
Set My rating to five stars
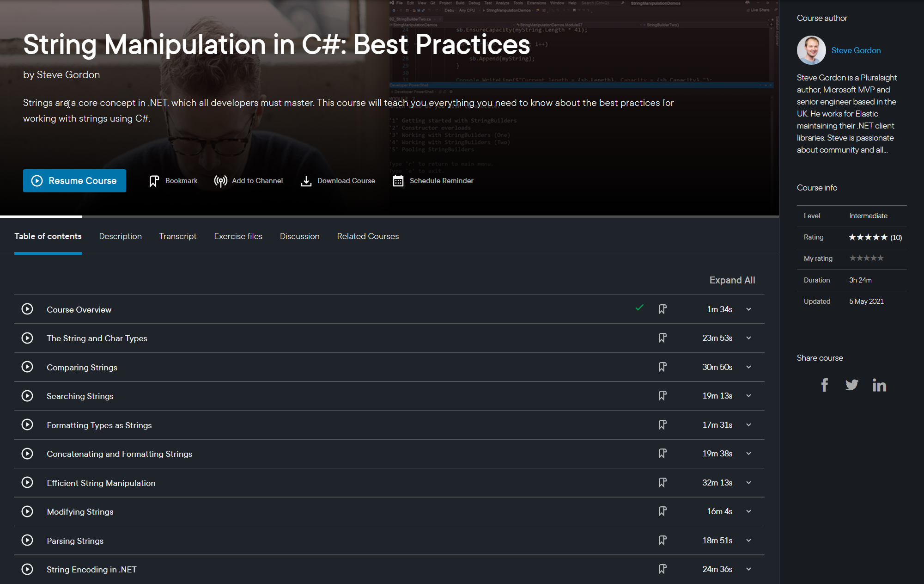(x=881, y=258)
